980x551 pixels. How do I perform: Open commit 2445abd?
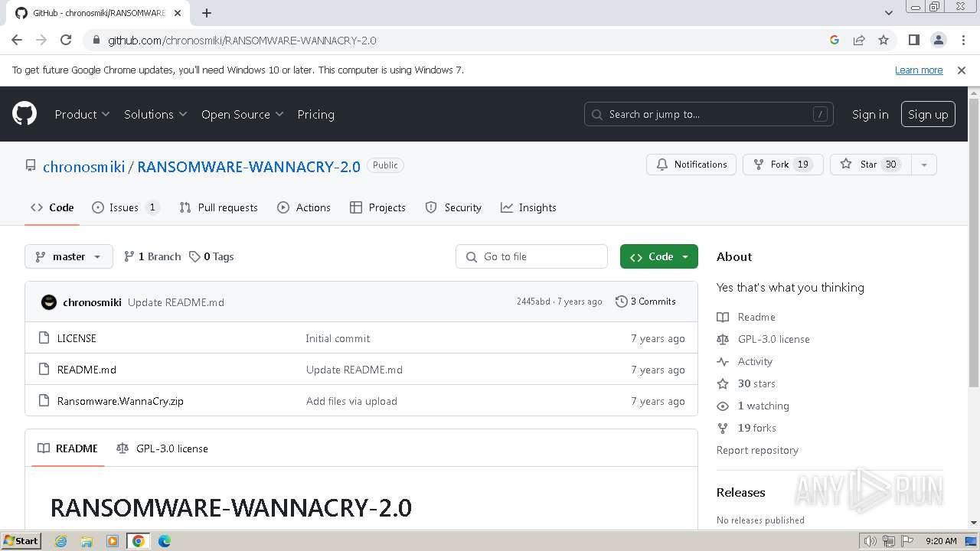[533, 302]
